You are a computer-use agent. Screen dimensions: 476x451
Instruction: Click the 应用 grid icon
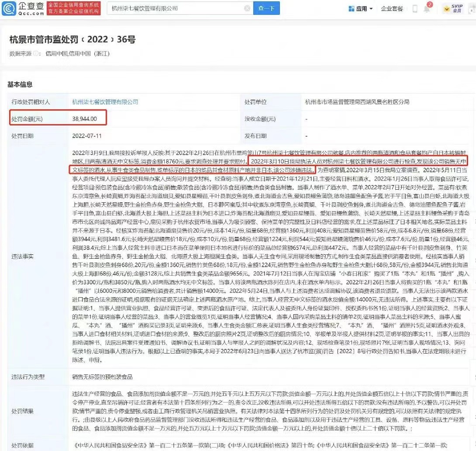coord(352,8)
